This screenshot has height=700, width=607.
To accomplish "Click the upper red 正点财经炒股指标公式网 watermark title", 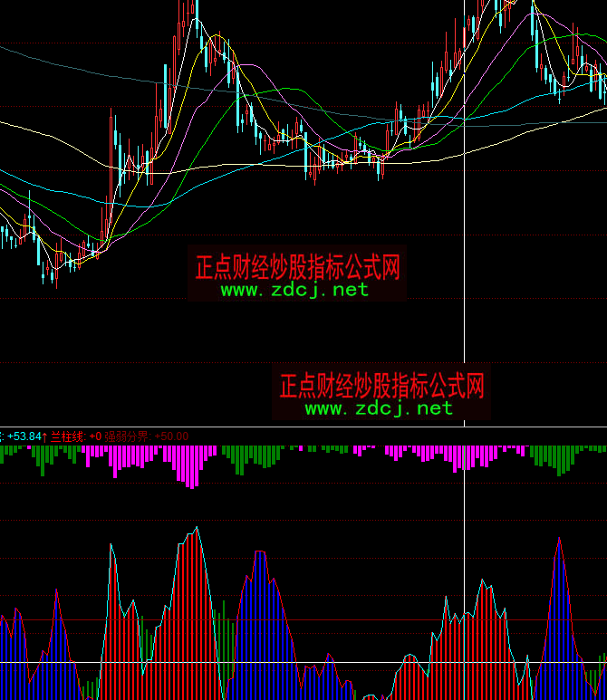I will tap(297, 267).
